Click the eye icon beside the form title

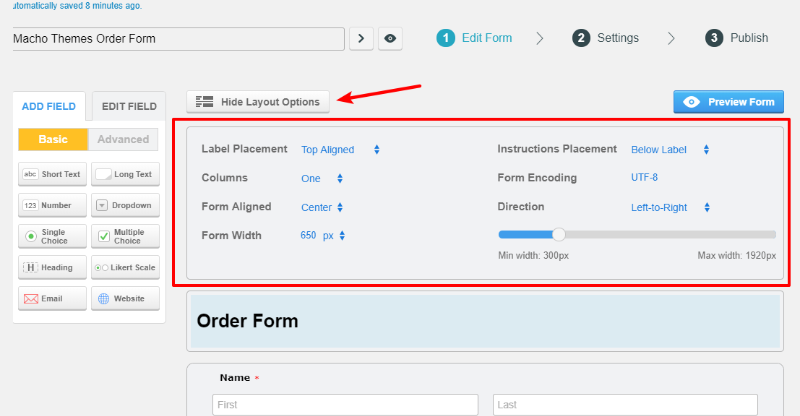pos(390,39)
